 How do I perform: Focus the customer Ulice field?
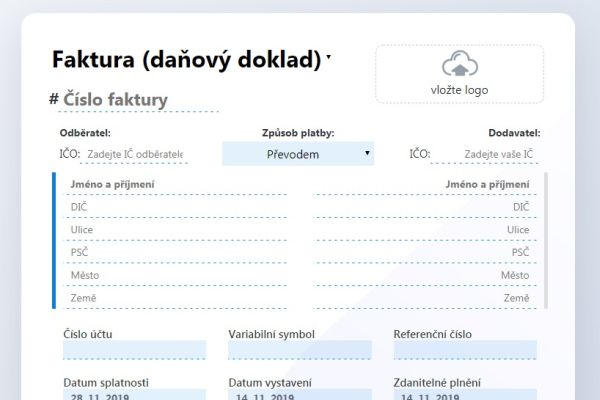click(177, 230)
